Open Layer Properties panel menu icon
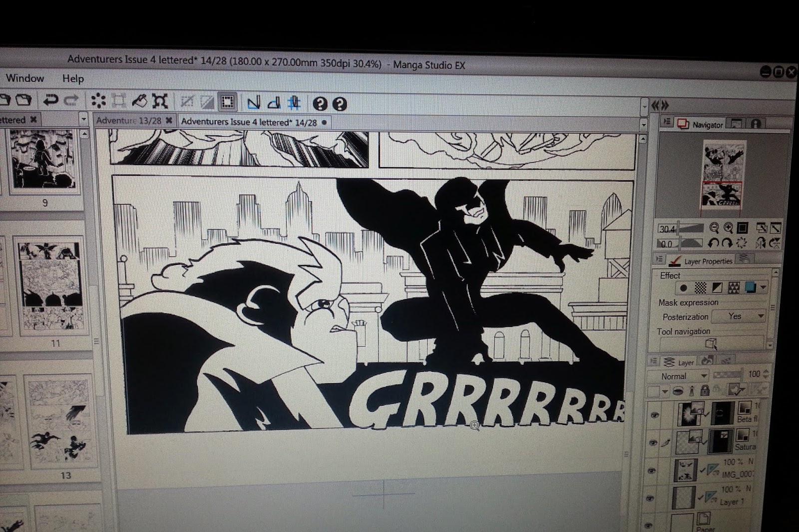The width and height of the screenshot is (799, 532). pyautogui.click(x=659, y=259)
